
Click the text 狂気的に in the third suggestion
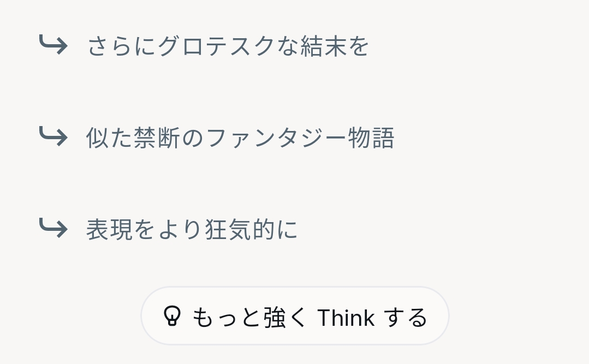[251, 229]
